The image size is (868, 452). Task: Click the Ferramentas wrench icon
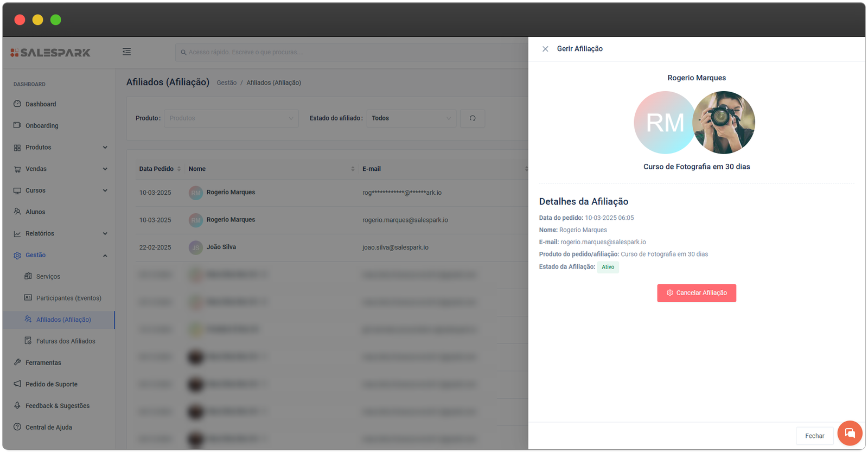click(x=17, y=362)
